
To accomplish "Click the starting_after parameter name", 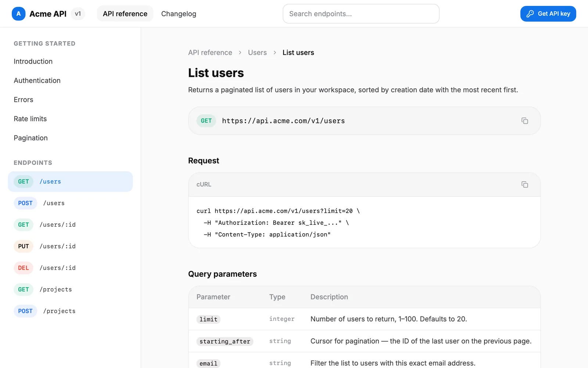I will point(225,342).
